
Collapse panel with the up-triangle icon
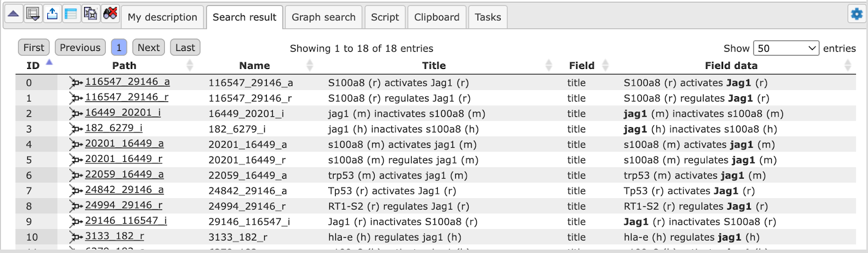click(14, 14)
